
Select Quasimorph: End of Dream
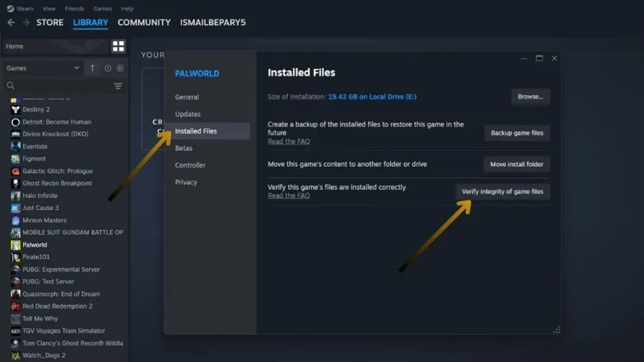pos(61,294)
